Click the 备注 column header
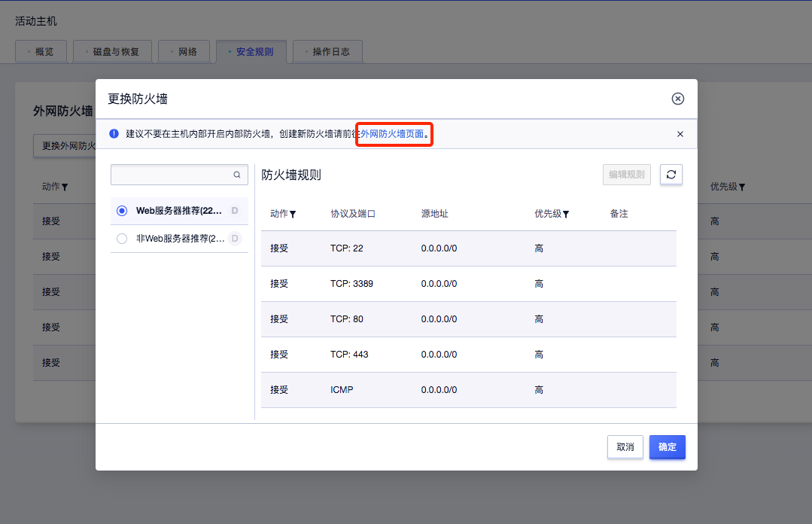 tap(619, 214)
